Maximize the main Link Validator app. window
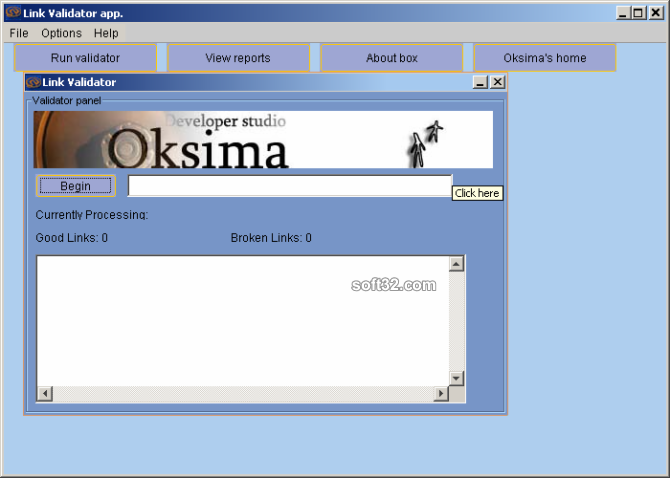This screenshot has height=478, width=670. (640, 13)
